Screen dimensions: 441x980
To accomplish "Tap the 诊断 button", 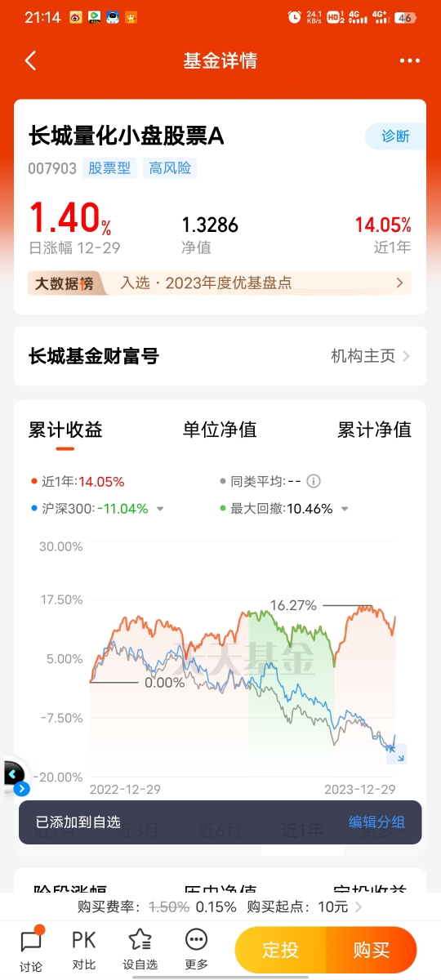I will (x=395, y=136).
